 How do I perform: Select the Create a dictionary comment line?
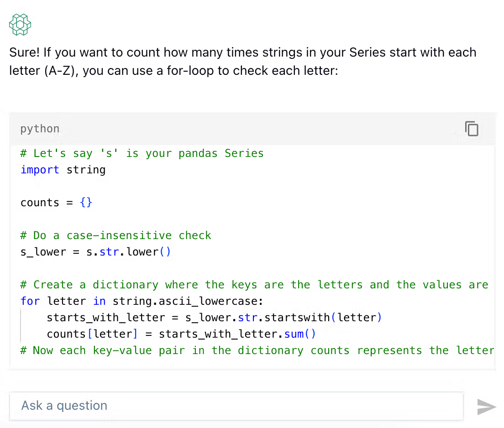[254, 285]
